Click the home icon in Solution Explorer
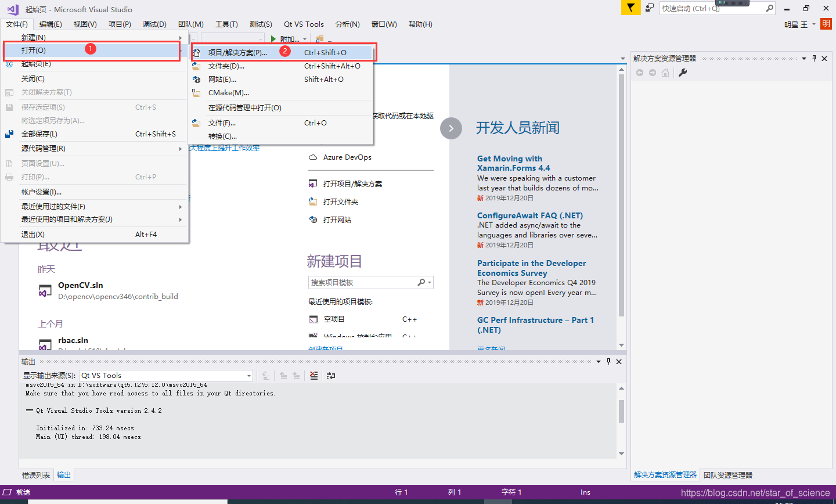836x504 pixels. [x=665, y=73]
